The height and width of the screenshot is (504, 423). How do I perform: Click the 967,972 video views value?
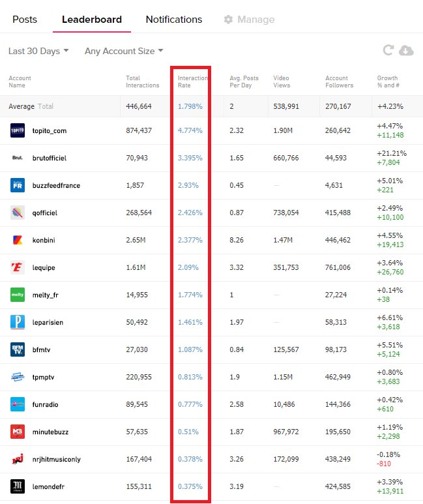286,432
